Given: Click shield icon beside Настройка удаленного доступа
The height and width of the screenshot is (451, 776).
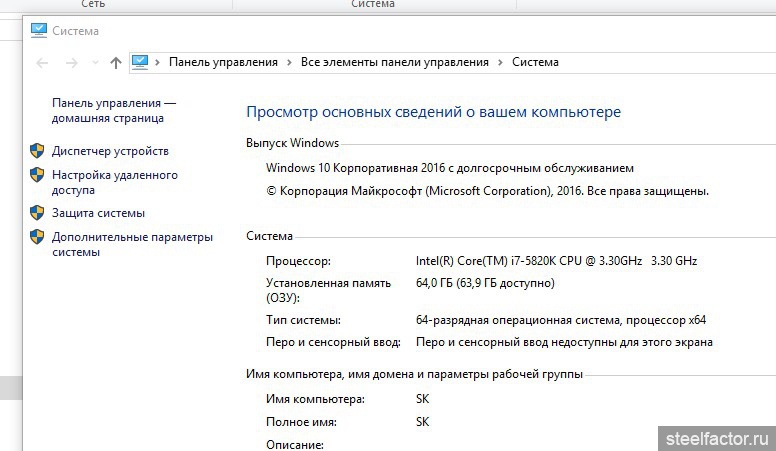Looking at the screenshot, I should [37, 174].
